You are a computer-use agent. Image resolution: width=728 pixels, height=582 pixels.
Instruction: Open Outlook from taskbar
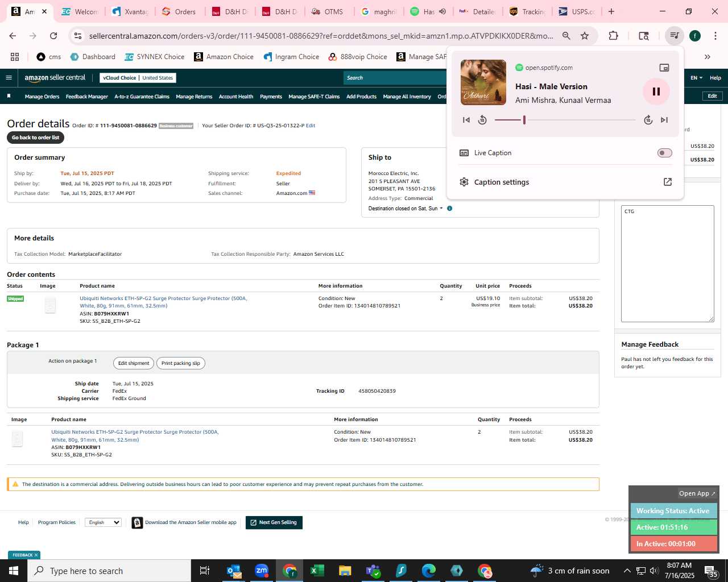[x=234, y=571]
